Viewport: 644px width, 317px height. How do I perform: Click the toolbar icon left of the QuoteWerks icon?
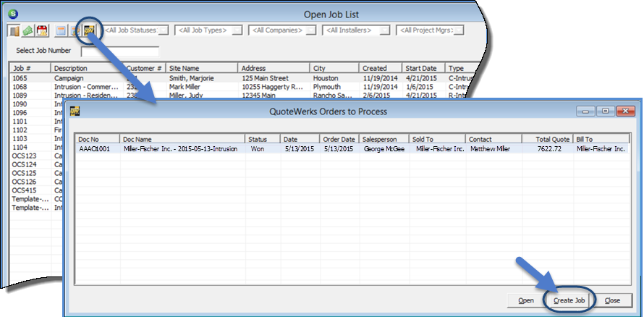[x=75, y=30]
